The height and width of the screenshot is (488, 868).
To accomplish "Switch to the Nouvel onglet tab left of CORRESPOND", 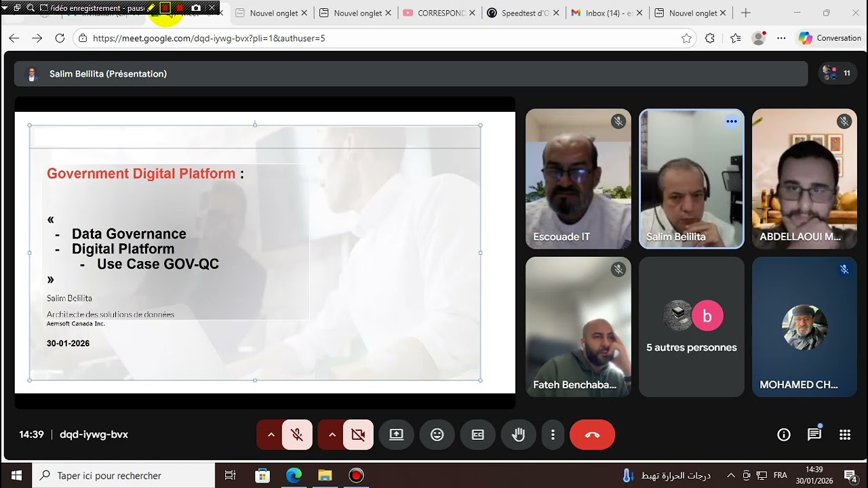I will 357,13.
